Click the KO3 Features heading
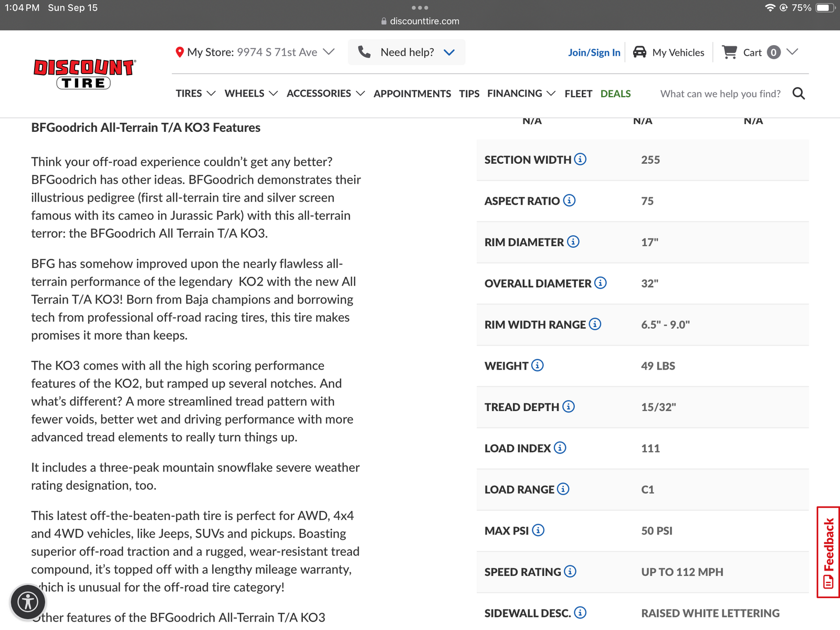 [145, 128]
